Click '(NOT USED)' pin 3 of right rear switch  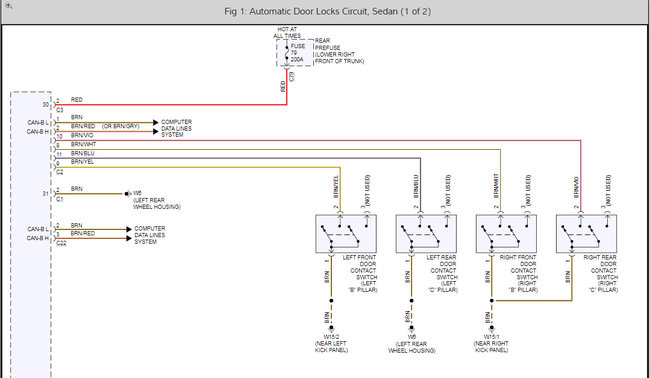coord(608,190)
